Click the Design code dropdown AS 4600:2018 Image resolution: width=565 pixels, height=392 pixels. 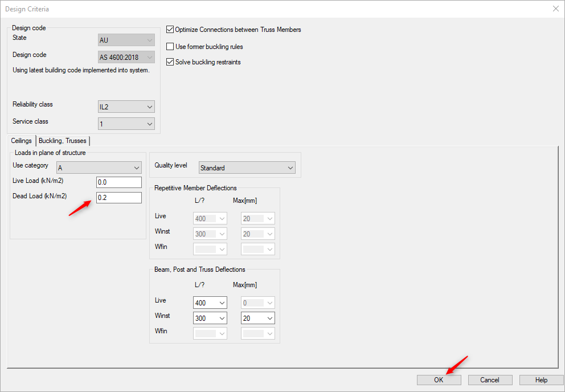pyautogui.click(x=126, y=57)
